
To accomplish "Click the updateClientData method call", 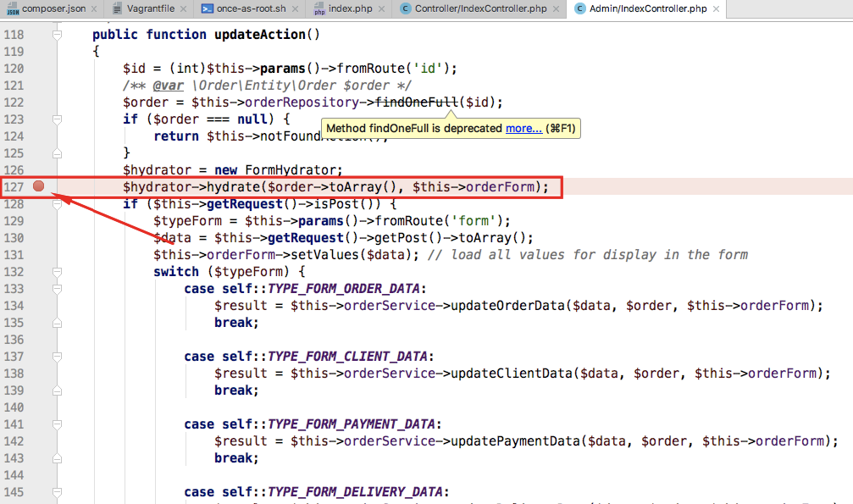I will tap(512, 374).
